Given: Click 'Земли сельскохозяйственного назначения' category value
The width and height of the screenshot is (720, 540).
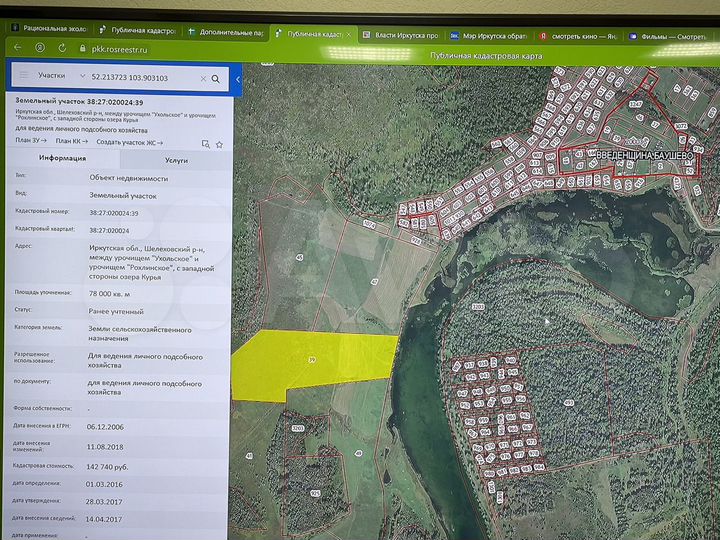Looking at the screenshot, I should tap(140, 334).
